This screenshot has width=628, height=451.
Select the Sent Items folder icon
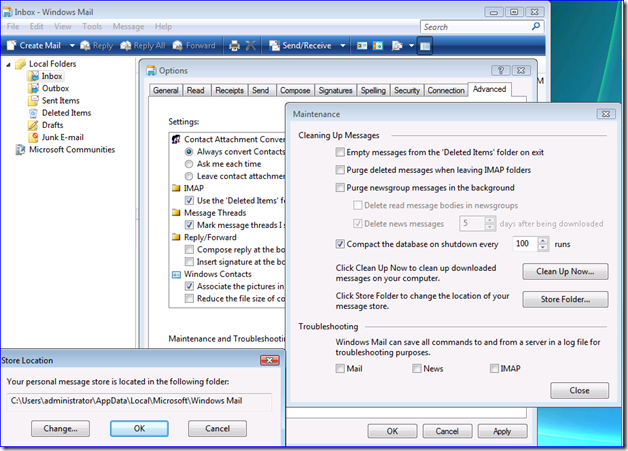pos(33,101)
